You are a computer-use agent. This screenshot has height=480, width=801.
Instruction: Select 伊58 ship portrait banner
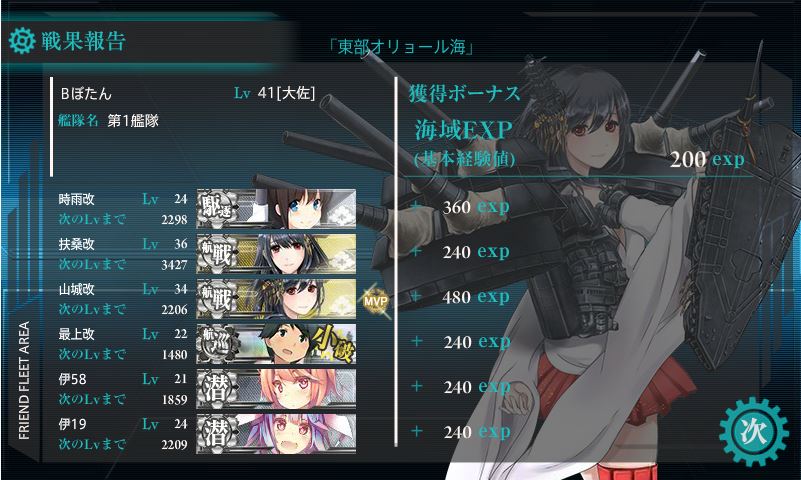point(276,388)
